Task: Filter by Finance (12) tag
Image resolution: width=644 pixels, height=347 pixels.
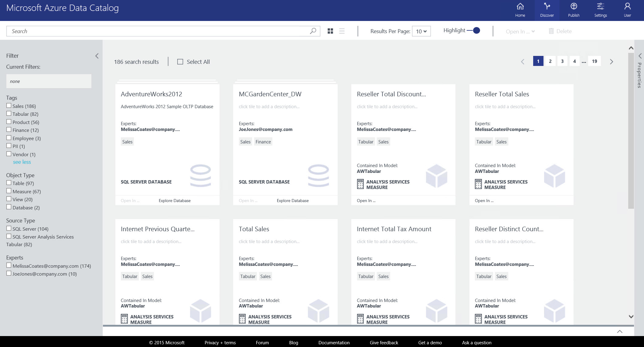Action: 9,130
